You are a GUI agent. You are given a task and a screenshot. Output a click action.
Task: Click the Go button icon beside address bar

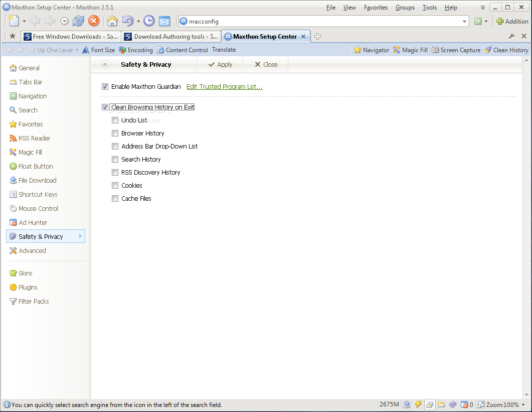click(x=478, y=22)
